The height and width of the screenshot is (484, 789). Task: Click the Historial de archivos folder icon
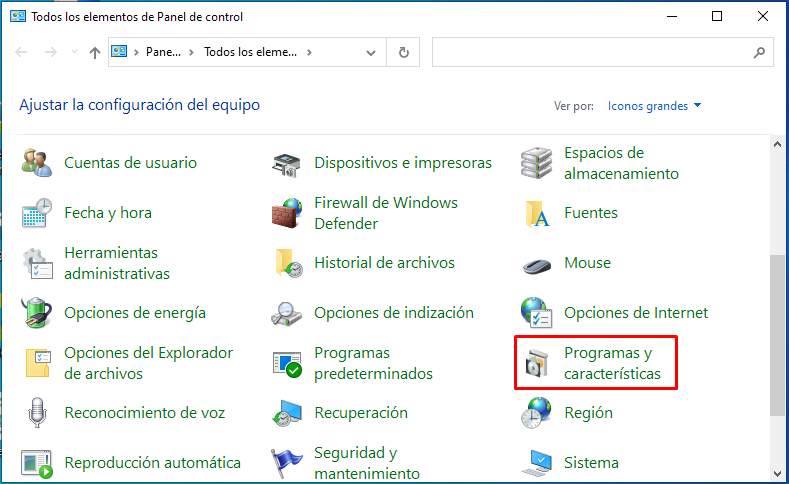[288, 263]
